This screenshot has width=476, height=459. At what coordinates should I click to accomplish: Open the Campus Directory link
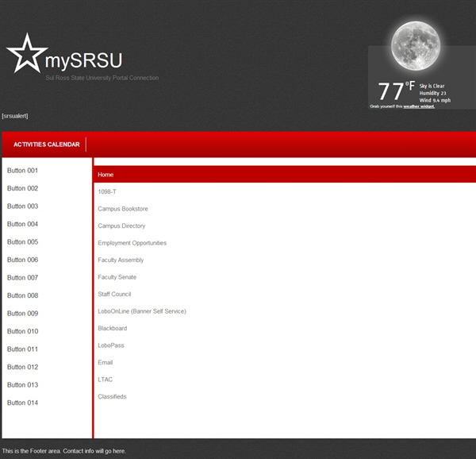point(121,226)
